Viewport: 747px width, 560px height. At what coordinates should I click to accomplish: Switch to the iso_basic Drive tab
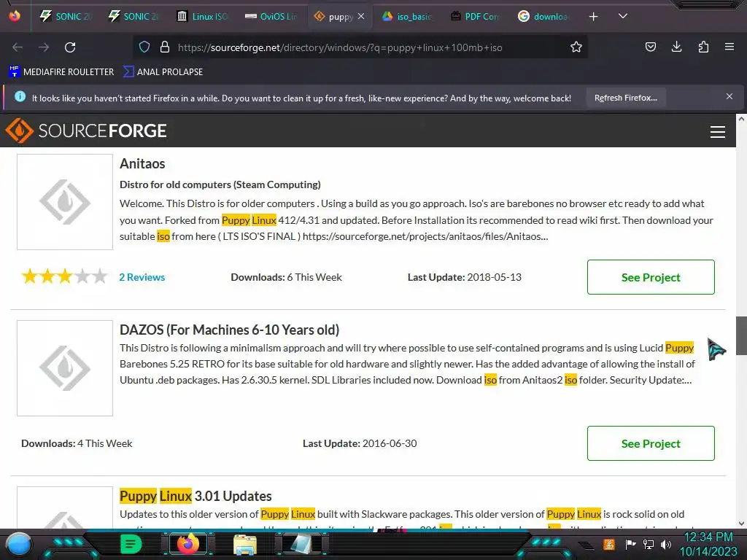[406, 17]
